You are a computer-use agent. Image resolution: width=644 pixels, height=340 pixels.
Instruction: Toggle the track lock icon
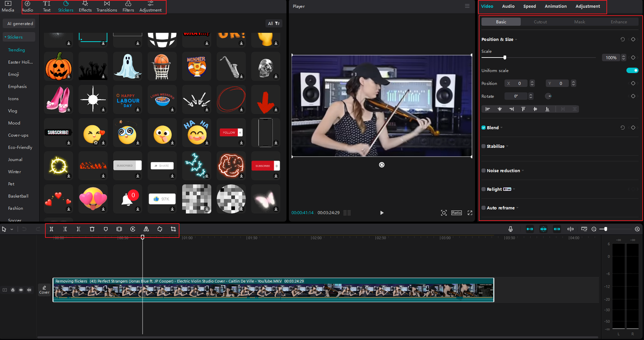[x=13, y=290]
